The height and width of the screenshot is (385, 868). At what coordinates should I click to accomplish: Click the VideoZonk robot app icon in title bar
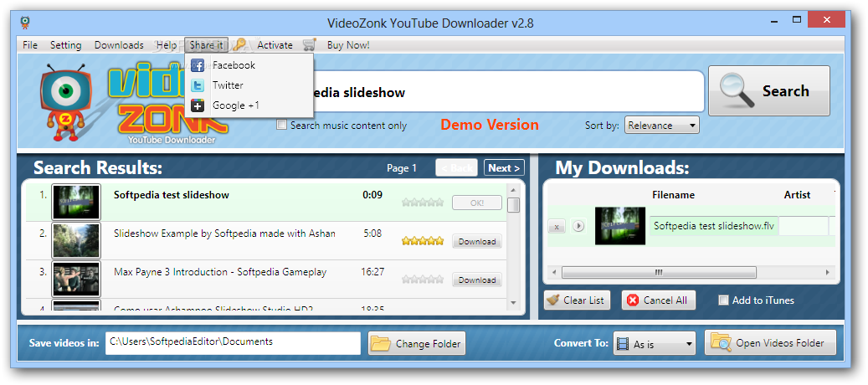(x=25, y=23)
